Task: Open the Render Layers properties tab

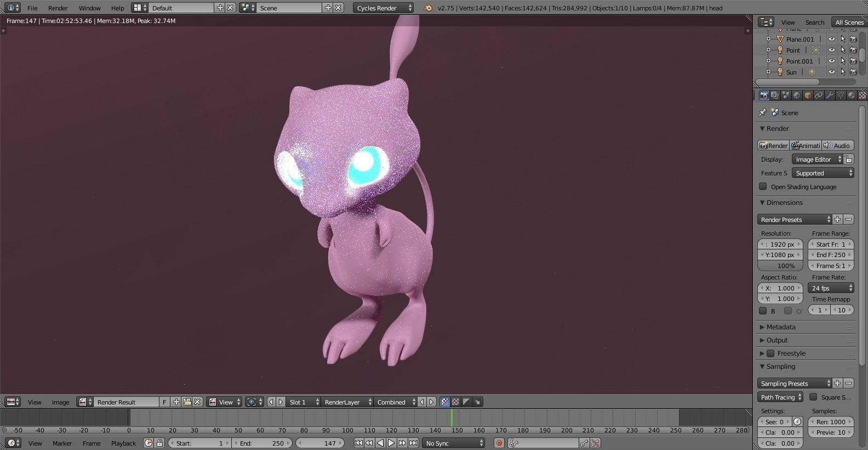Action: tap(775, 95)
